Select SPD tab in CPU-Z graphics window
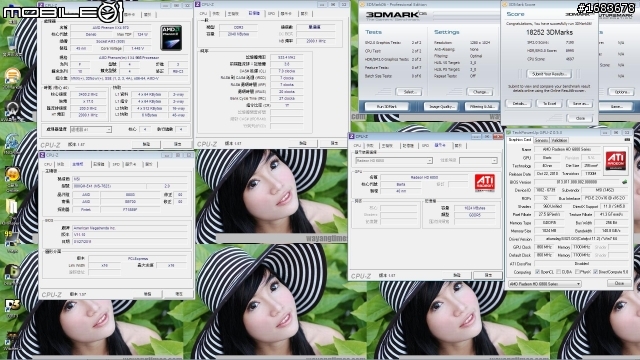Image resolution: width=640 pixels, height=360 pixels. point(425,146)
